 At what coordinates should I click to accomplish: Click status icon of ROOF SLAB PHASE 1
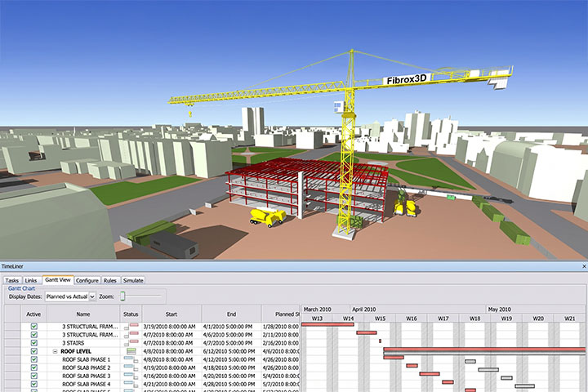[131, 359]
